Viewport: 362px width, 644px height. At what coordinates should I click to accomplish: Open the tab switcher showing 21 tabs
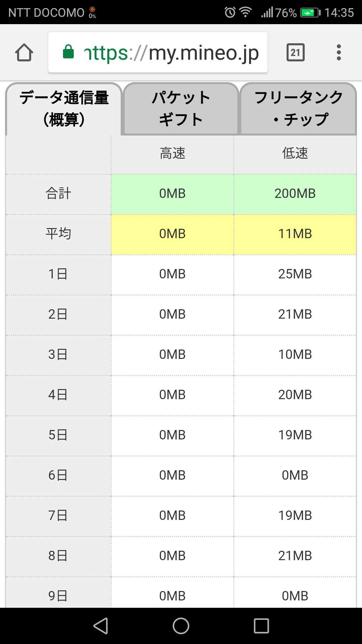[x=295, y=52]
